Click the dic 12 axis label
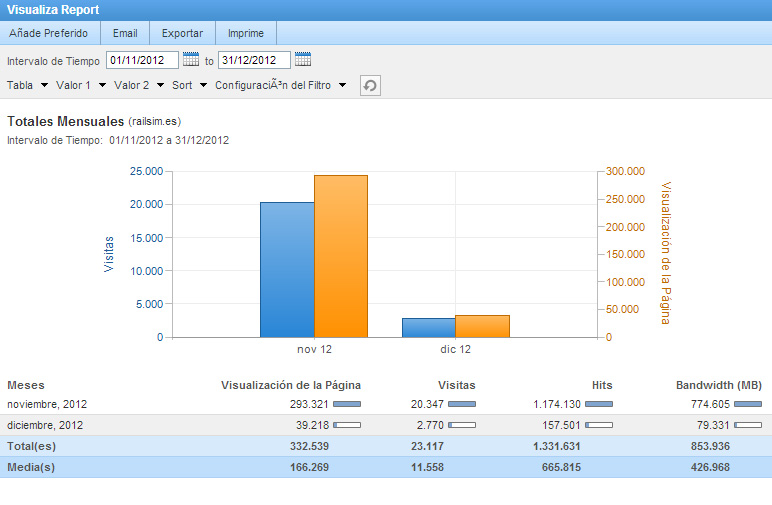The height and width of the screenshot is (505, 772). pos(455,349)
